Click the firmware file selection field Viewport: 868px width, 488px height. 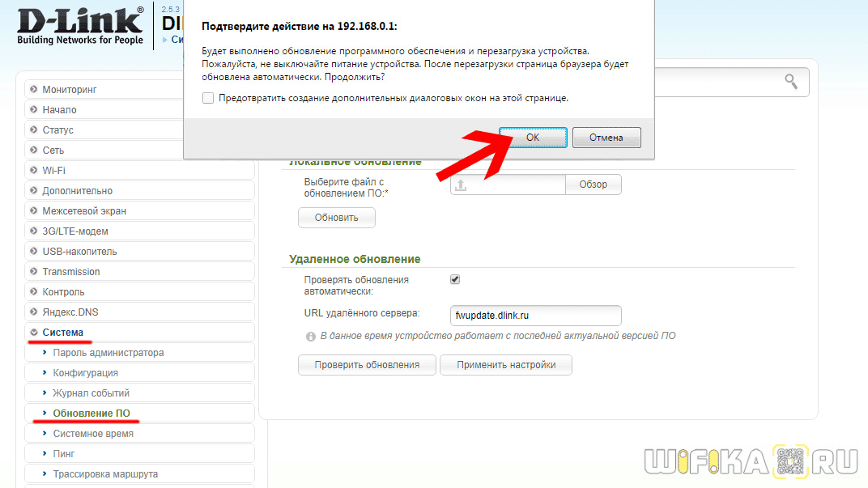click(508, 185)
